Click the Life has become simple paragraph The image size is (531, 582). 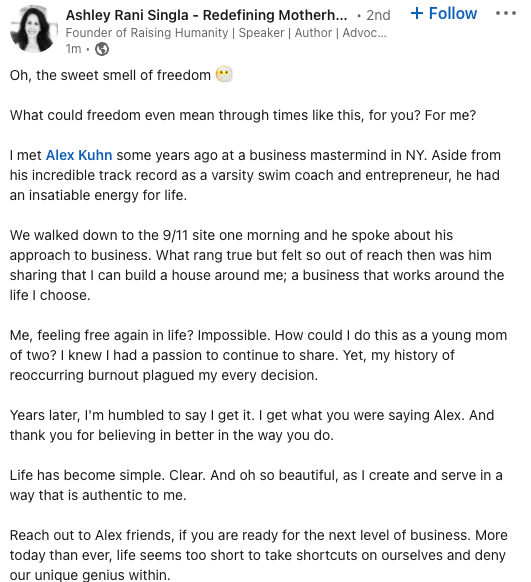[256, 485]
